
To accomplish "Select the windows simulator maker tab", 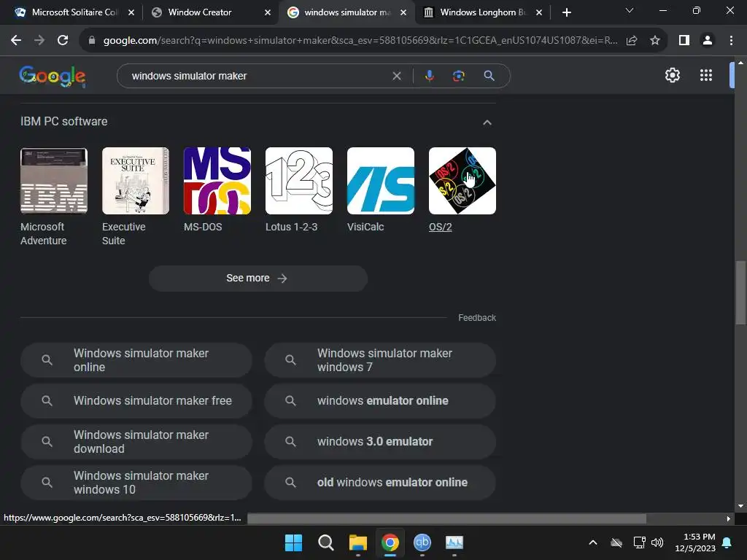I will tap(341, 12).
